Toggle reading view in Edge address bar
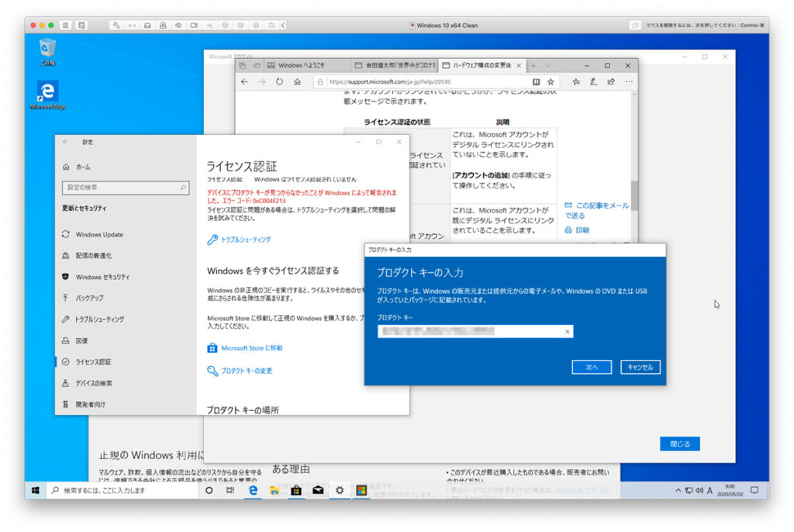794x532 pixels. click(536, 81)
